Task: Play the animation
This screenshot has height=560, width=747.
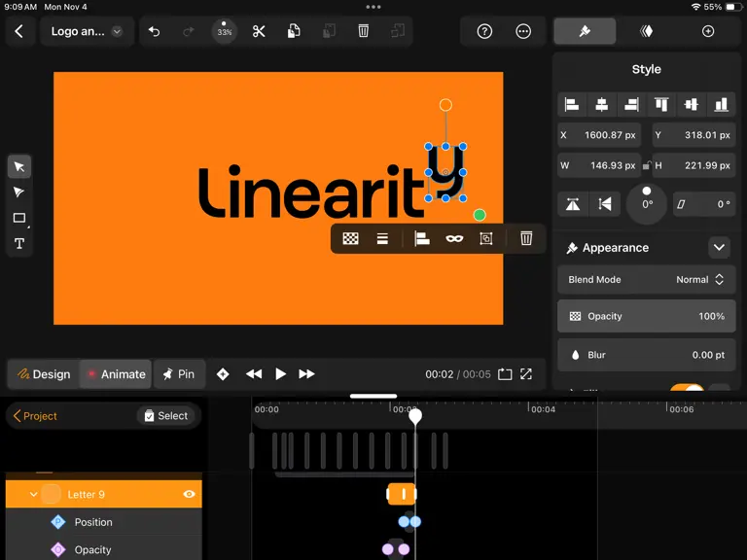Action: point(280,374)
